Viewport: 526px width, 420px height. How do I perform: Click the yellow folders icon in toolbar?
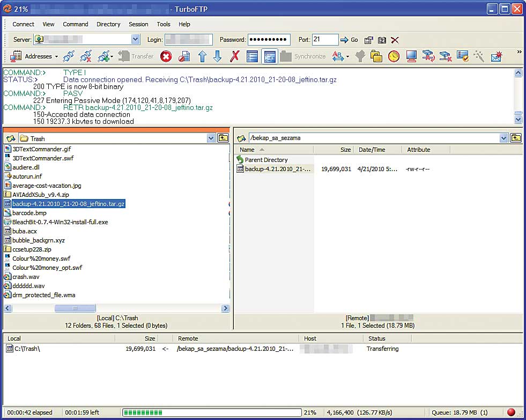coord(376,56)
